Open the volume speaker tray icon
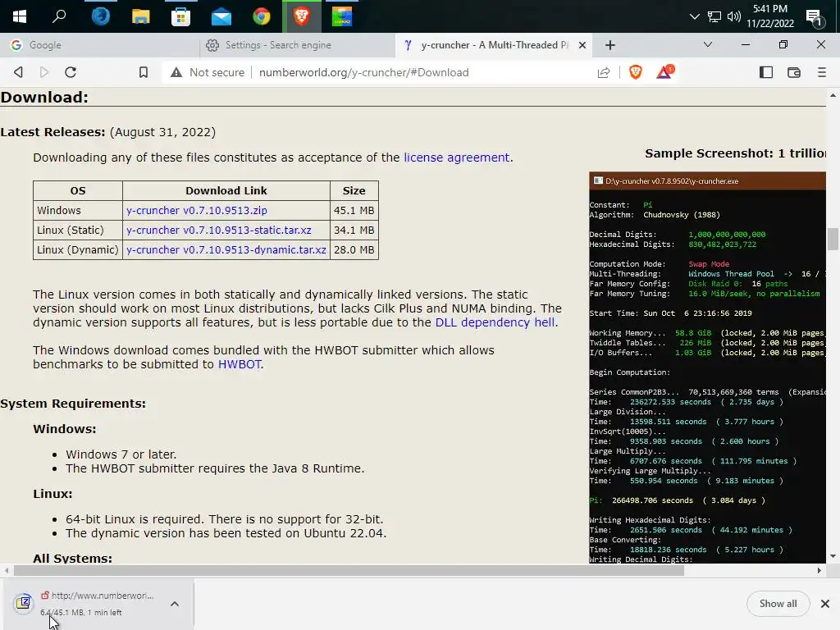840x630 pixels. coord(734,16)
